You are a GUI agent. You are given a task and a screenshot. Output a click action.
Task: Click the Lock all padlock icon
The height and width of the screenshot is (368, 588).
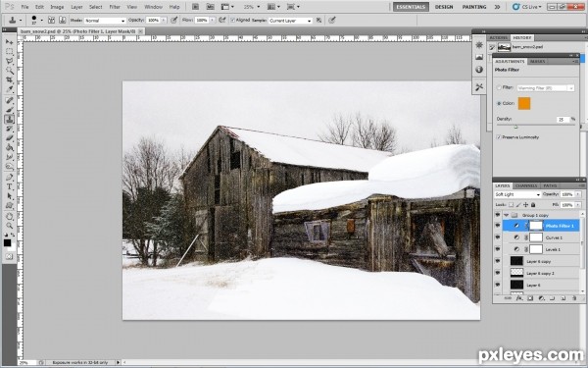tap(533, 205)
